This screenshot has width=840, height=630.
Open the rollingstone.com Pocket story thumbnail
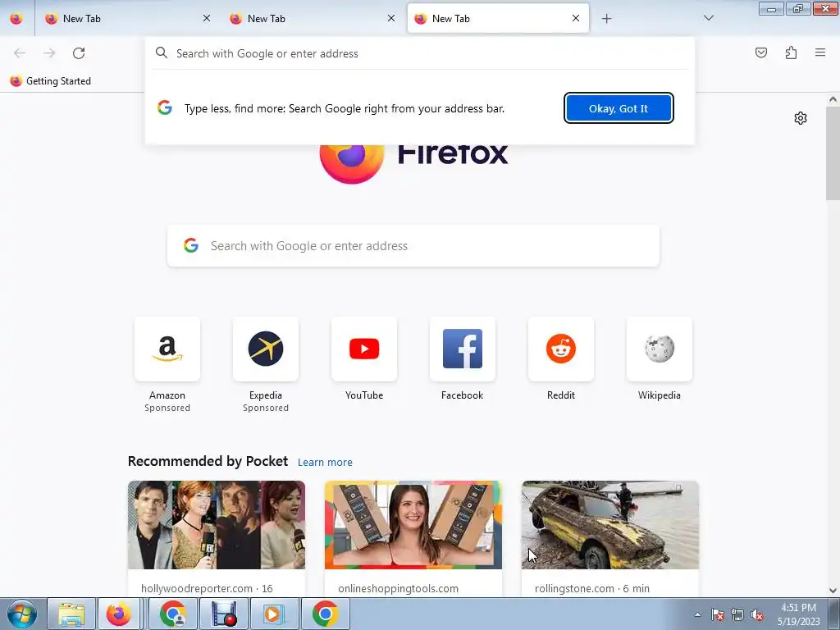click(610, 525)
